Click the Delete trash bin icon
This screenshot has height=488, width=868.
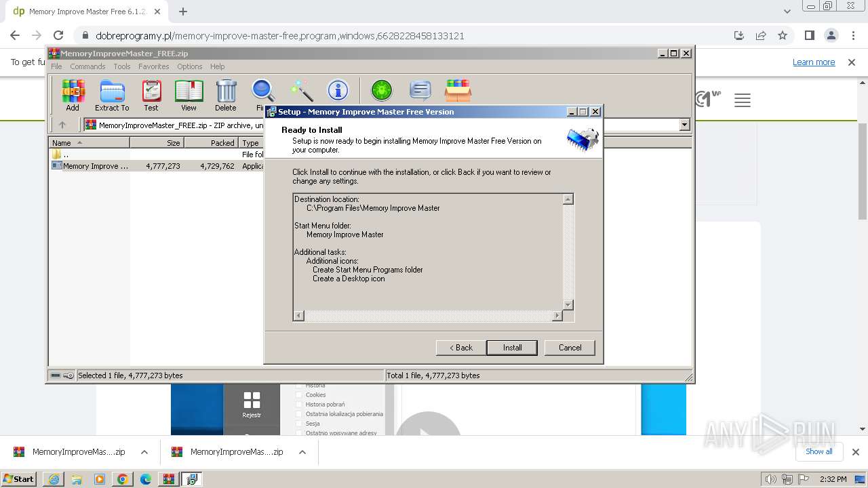pos(226,96)
